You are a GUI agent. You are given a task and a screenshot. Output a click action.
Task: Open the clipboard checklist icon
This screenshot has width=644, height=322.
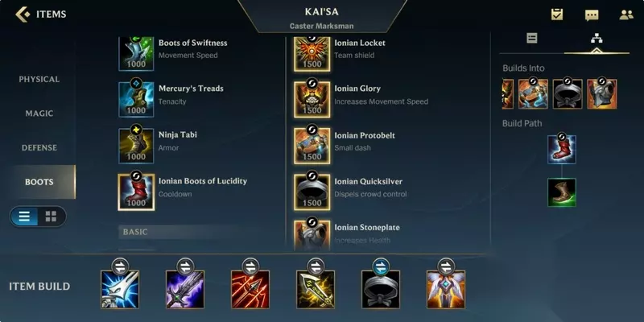coord(557,14)
